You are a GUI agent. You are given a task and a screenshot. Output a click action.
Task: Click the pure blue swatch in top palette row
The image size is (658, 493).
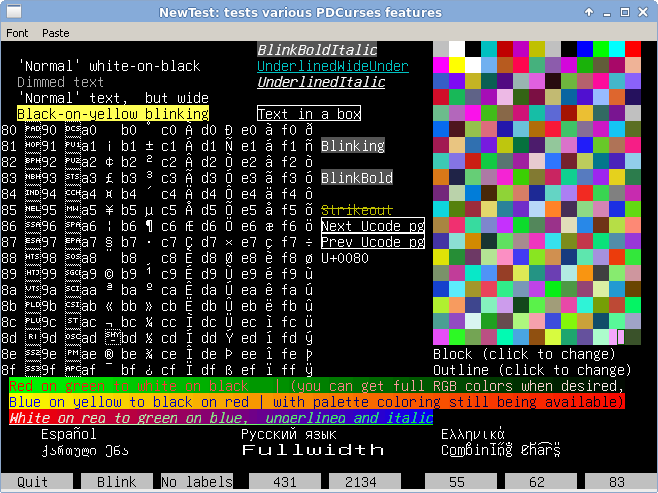(x=585, y=49)
